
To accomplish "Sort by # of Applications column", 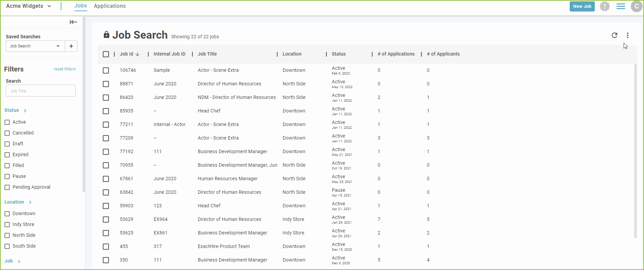I will (396, 54).
